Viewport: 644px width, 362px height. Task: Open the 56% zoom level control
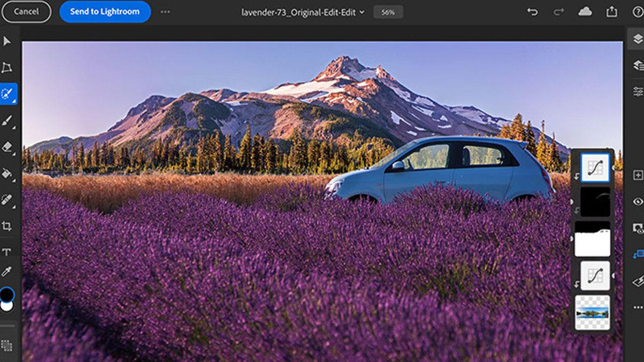click(387, 11)
